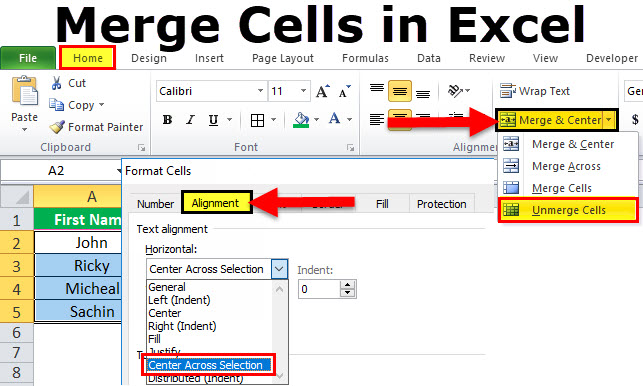
Task: Switch to the Insert tab
Action: coord(209,58)
